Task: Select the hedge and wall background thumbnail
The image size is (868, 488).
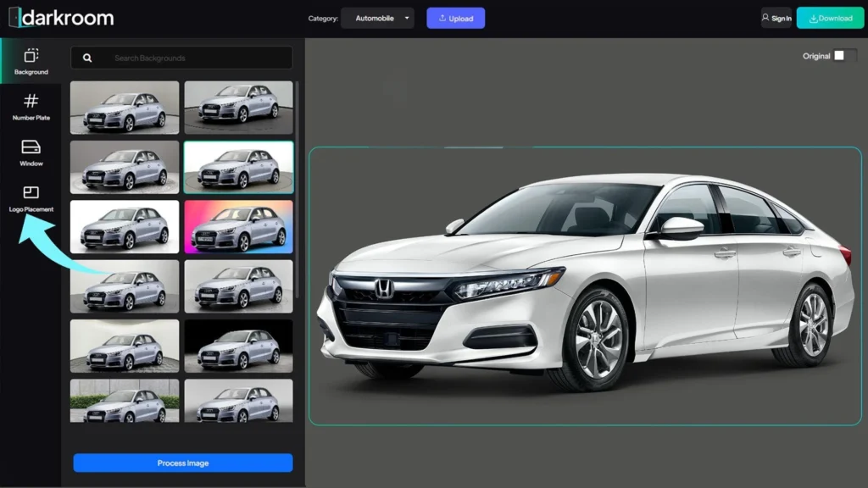Action: point(125,401)
